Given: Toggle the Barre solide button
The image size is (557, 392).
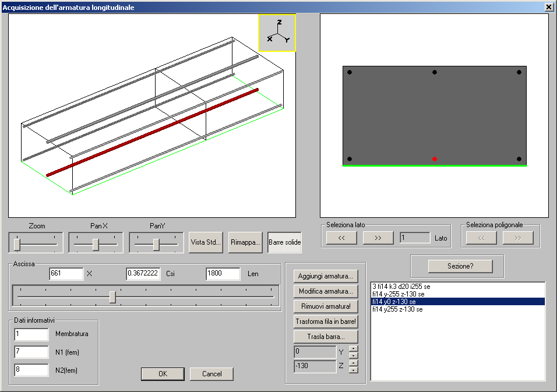Looking at the screenshot, I should (284, 242).
